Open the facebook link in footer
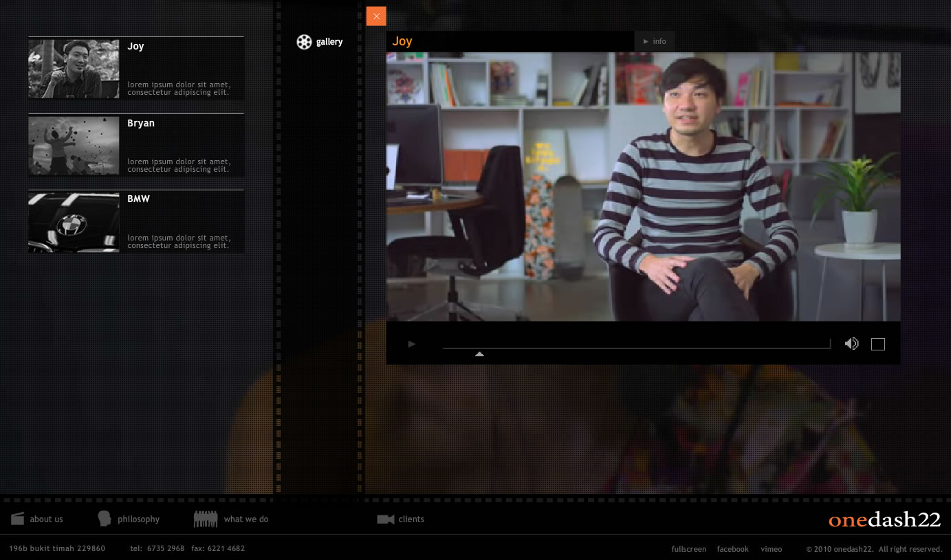Screen dimensions: 951x560 [x=732, y=549]
